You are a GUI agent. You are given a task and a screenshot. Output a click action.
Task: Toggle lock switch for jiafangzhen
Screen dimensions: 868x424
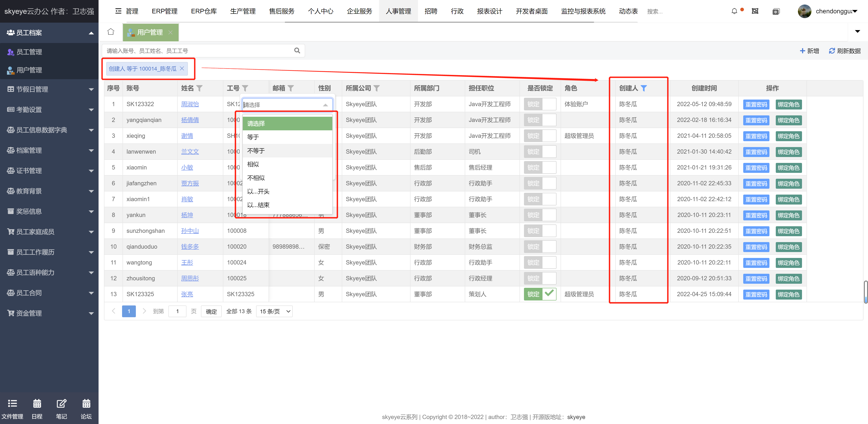540,183
